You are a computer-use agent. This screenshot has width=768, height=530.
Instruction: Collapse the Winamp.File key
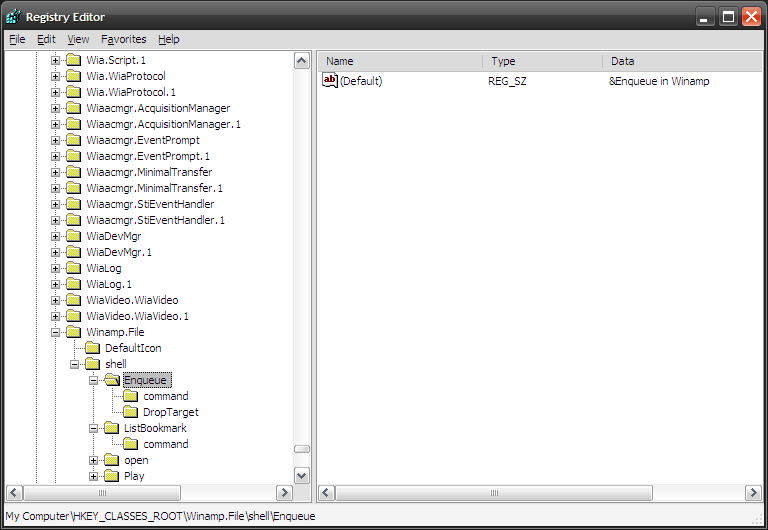pyautogui.click(x=55, y=333)
